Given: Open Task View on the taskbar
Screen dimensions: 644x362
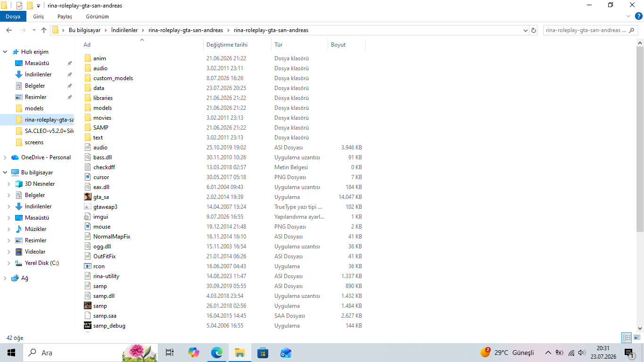Looking at the screenshot, I should click(x=170, y=353).
